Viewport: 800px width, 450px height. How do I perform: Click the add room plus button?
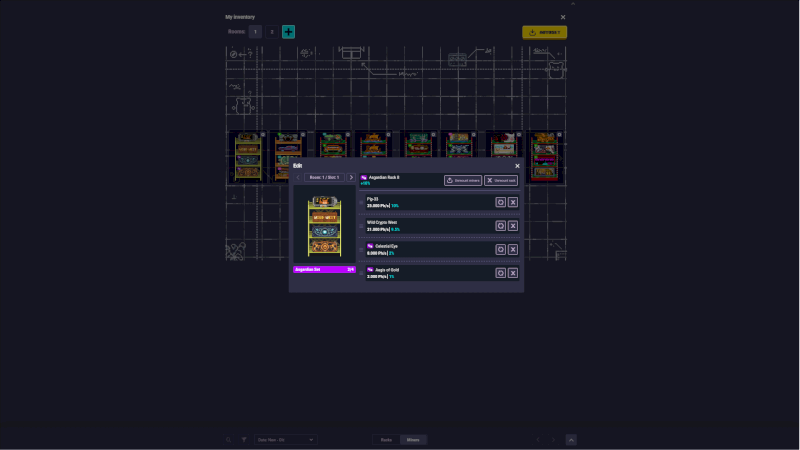point(288,32)
